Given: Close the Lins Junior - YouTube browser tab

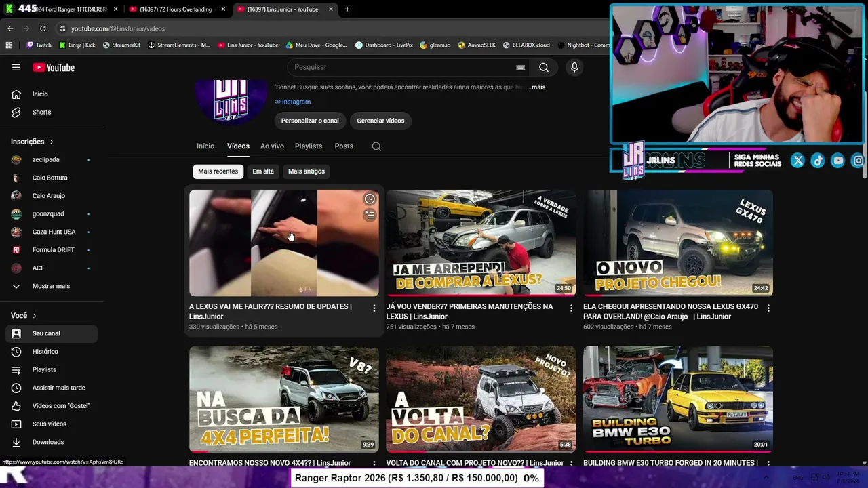Looking at the screenshot, I should [x=331, y=9].
